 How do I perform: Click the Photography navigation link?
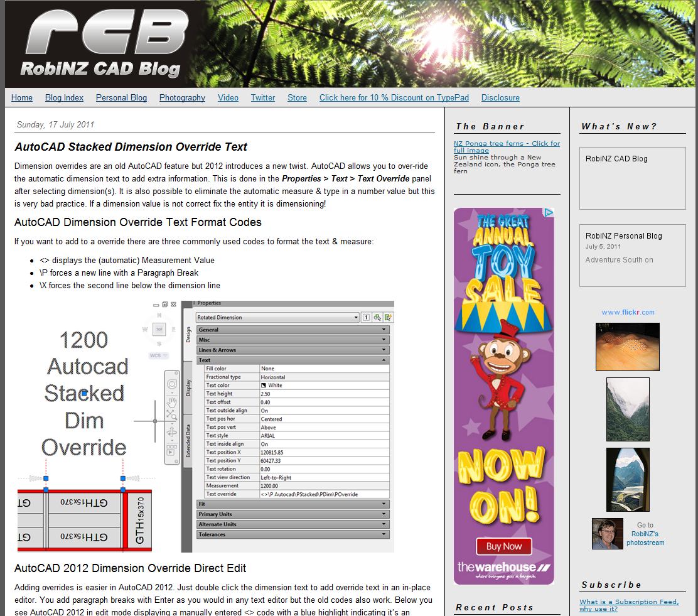(182, 97)
